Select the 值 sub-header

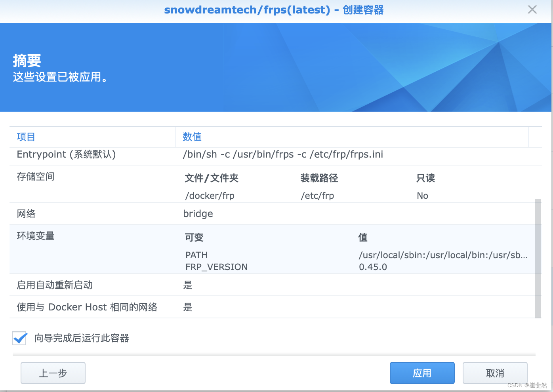pyautogui.click(x=363, y=238)
